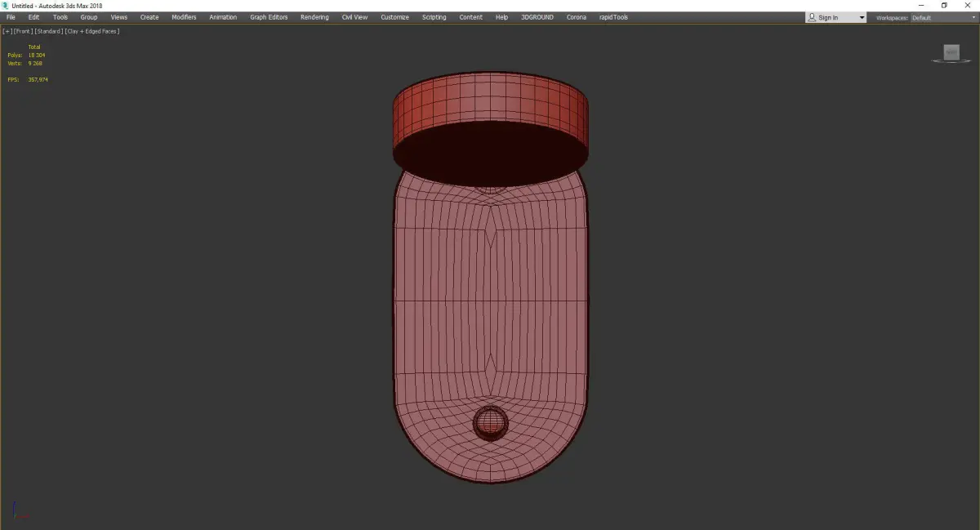
Task: Open the Customize menu
Action: pyautogui.click(x=394, y=17)
